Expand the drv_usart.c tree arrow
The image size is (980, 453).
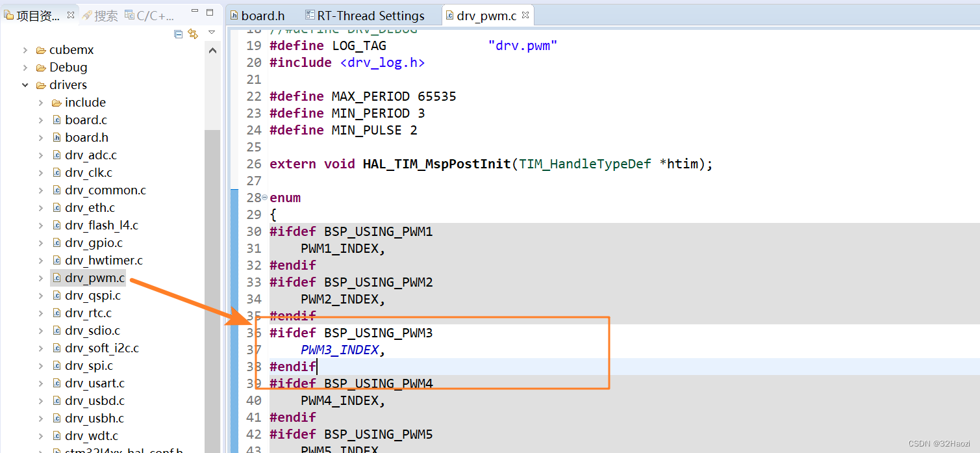pyautogui.click(x=41, y=383)
